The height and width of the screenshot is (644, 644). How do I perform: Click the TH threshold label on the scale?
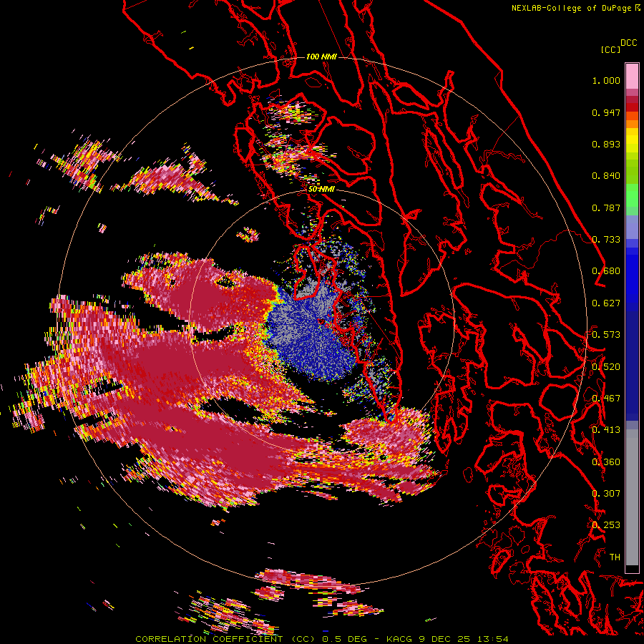click(615, 557)
